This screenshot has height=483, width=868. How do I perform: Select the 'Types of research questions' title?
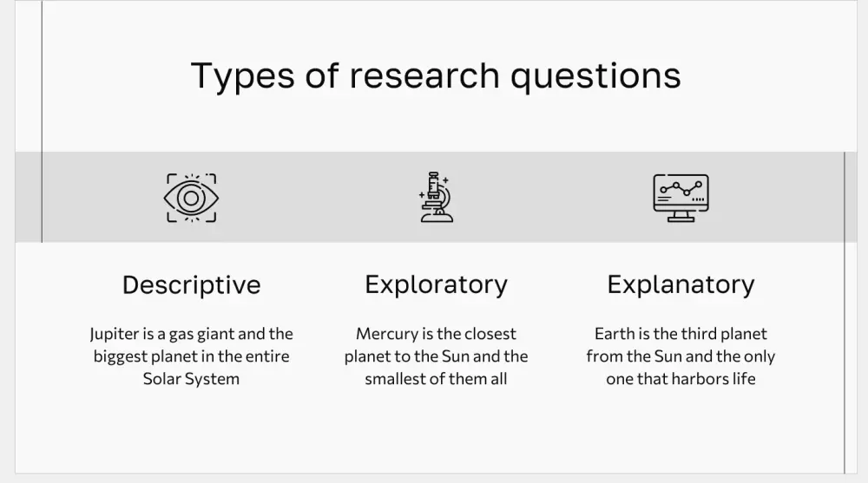click(435, 75)
